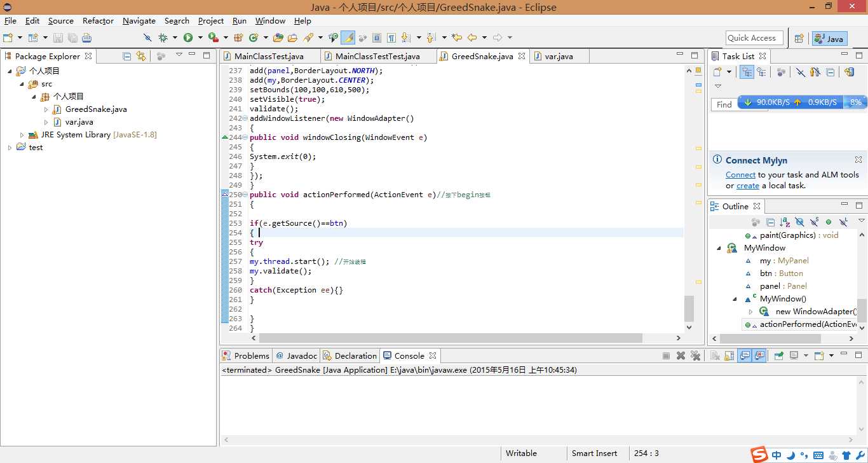
Task: Toggle Hide Non-Public Members green dot in Outline
Action: 829,222
